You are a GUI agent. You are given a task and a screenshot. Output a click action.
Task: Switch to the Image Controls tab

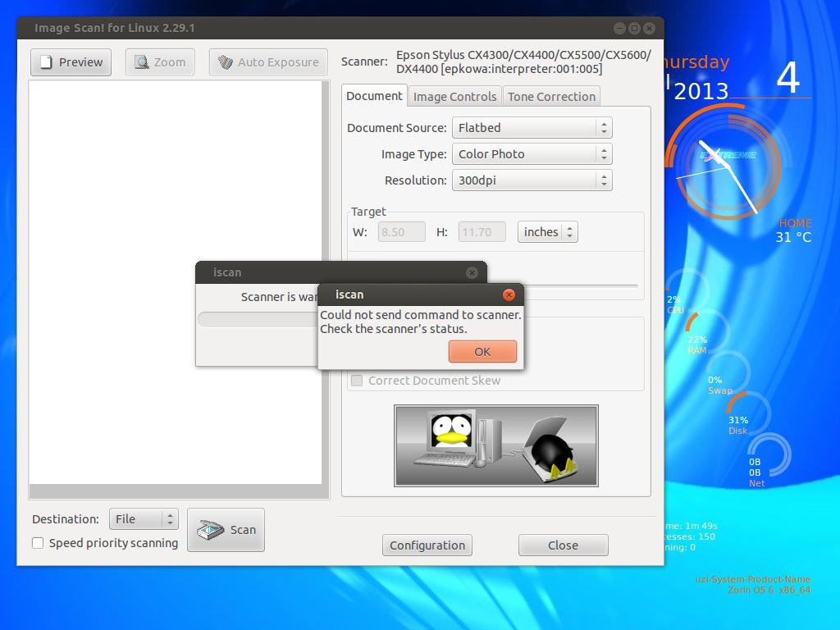[x=454, y=97]
